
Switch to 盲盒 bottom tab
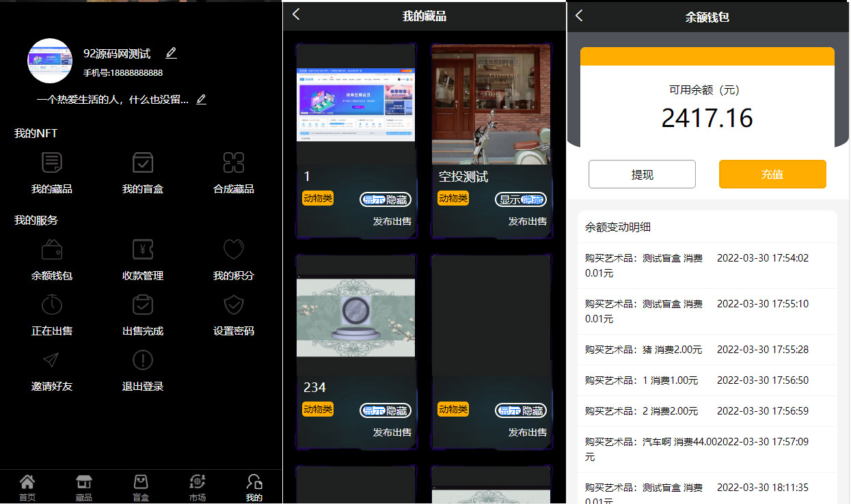[x=141, y=488]
